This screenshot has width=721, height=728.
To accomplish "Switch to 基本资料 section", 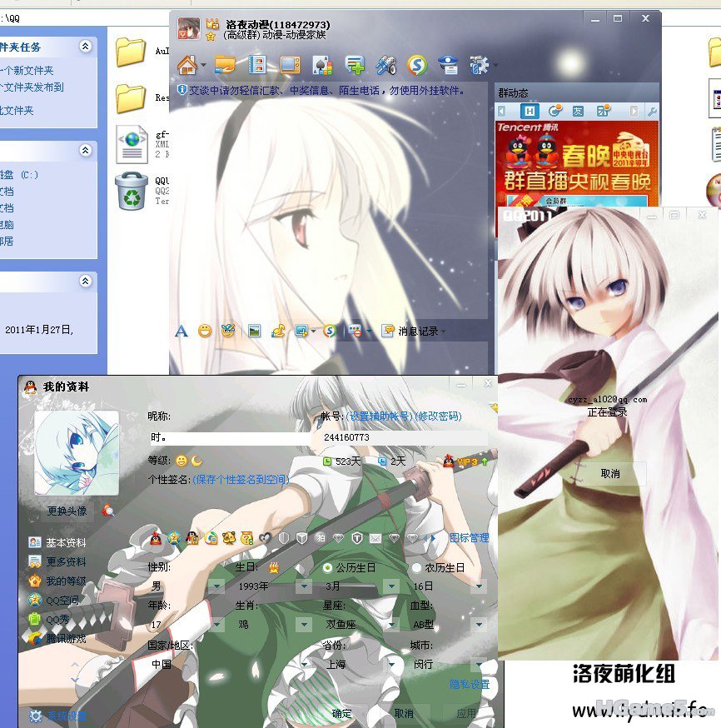I will click(57, 542).
